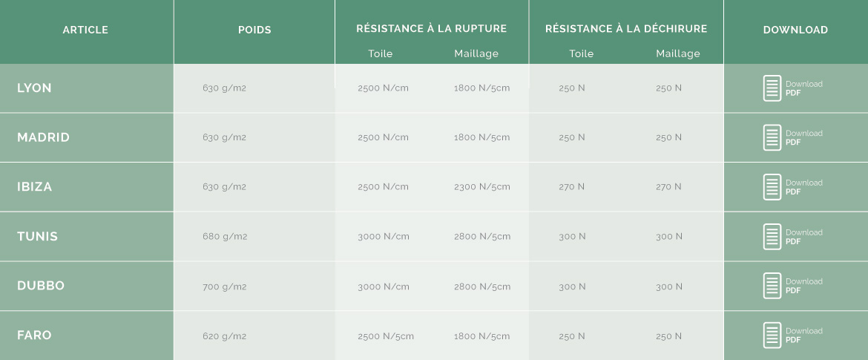868x360 pixels.
Task: Click the PDF document icon for MADRID
Action: click(772, 137)
